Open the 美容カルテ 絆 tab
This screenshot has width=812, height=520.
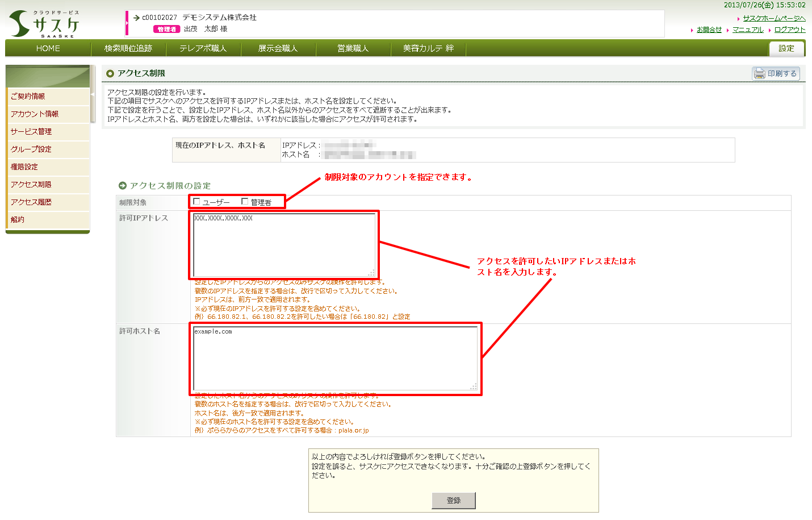click(x=428, y=48)
